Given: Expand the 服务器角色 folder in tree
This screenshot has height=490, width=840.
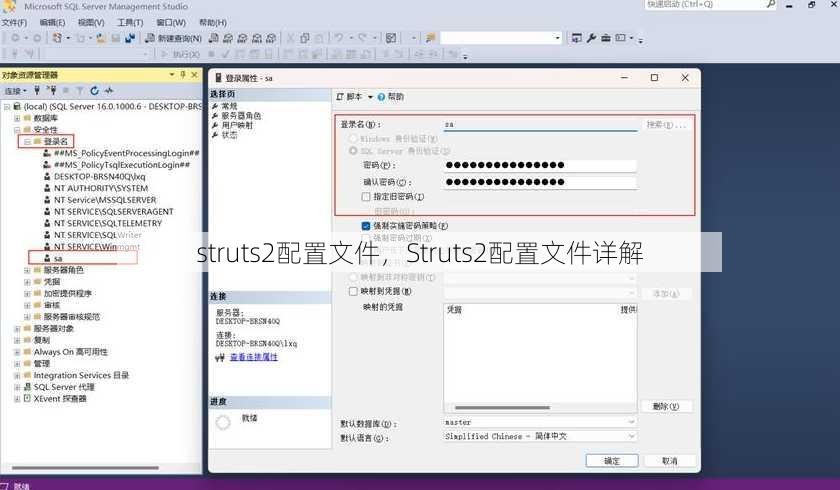Looking at the screenshot, I should pos(27,270).
